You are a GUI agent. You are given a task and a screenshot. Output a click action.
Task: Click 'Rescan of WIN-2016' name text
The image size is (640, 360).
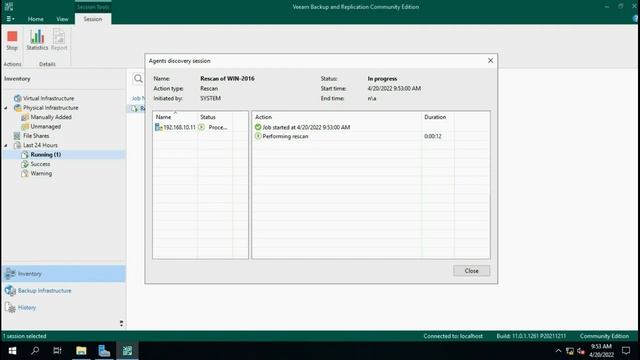pos(227,78)
